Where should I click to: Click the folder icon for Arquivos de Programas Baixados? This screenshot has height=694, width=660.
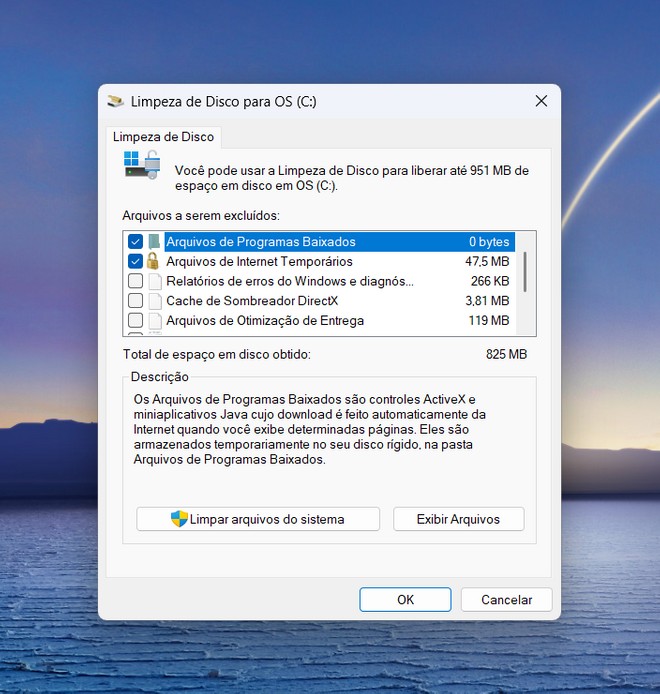154,242
